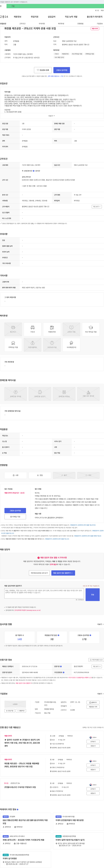Screen dimensions: 104x868
Task: Expand 채용 담당자 정보 열람하기
Action: click(63, 573)
